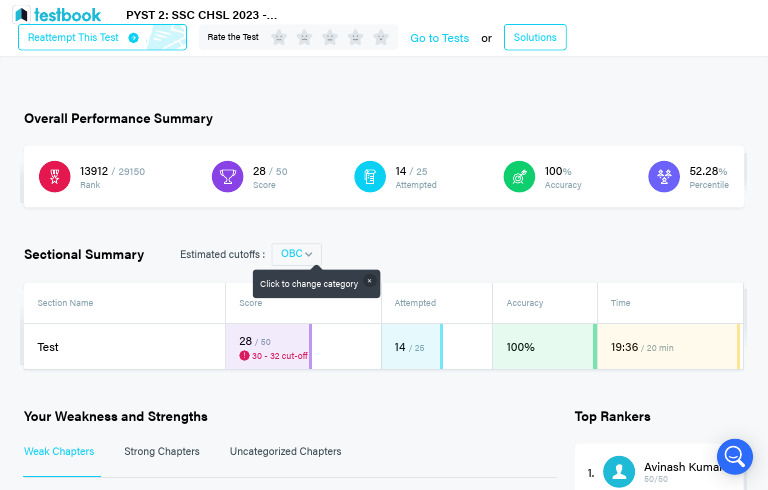Open the Solutions button

click(535, 37)
